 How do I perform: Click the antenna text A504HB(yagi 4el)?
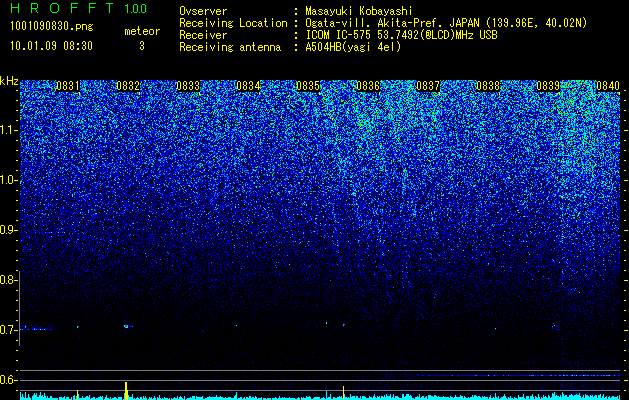click(353, 47)
